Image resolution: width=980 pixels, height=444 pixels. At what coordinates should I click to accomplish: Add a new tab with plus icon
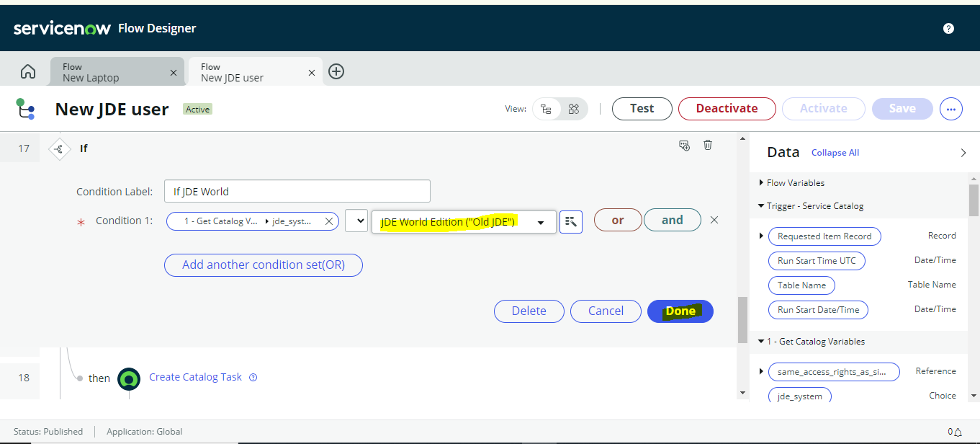336,71
